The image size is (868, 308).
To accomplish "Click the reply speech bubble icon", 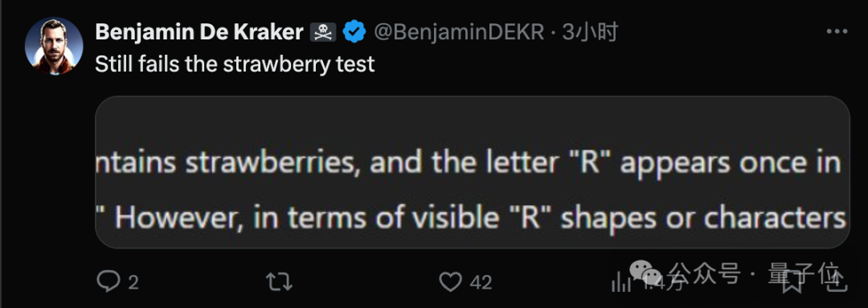I will point(108,282).
